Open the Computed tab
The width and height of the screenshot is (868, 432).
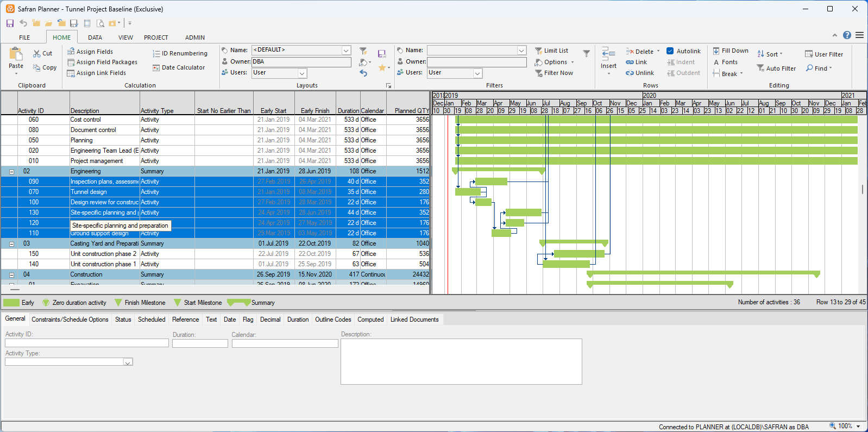tap(370, 320)
